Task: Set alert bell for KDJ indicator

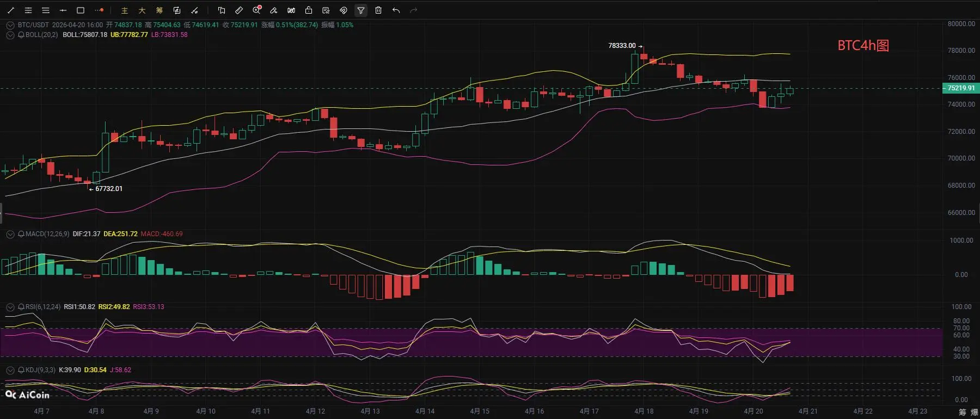Action: click(x=21, y=370)
